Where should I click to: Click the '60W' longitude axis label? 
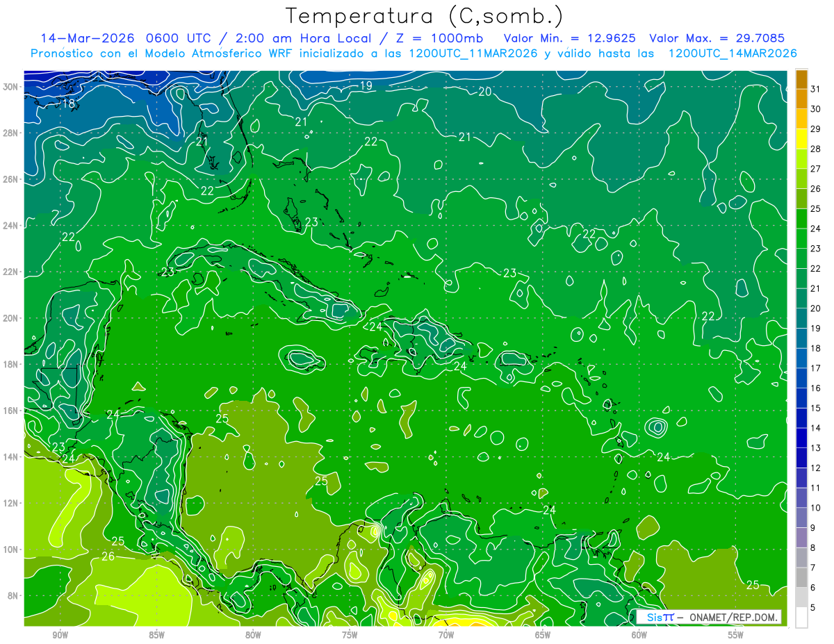(x=639, y=635)
